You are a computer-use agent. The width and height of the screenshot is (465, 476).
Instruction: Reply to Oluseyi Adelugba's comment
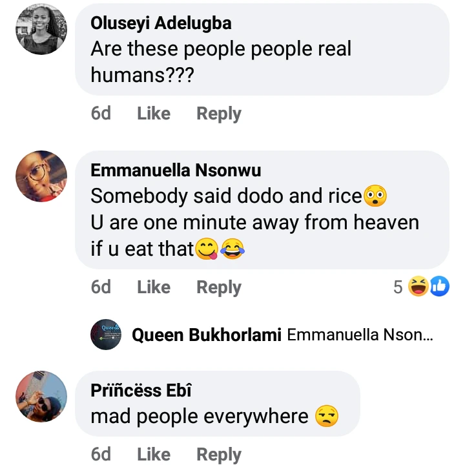(219, 114)
